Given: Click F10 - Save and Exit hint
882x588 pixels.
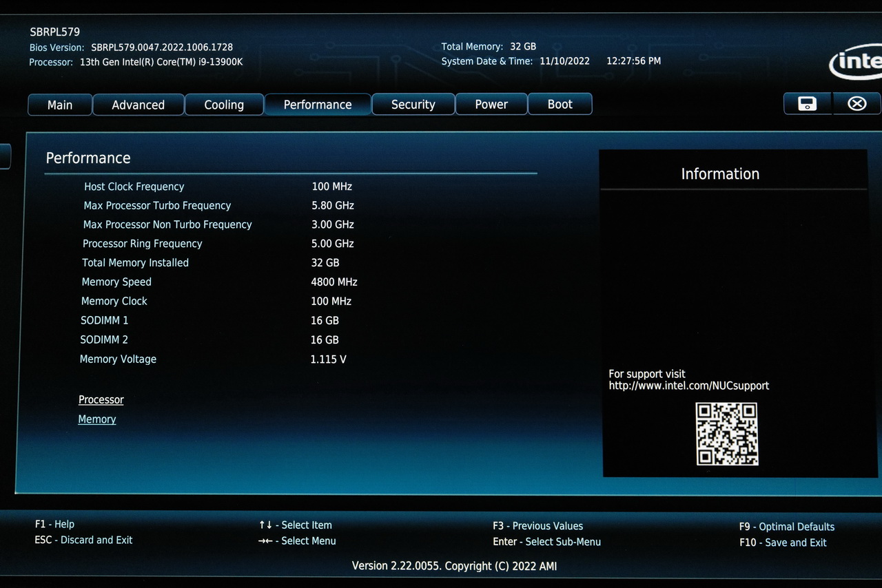Looking at the screenshot, I should click(783, 543).
